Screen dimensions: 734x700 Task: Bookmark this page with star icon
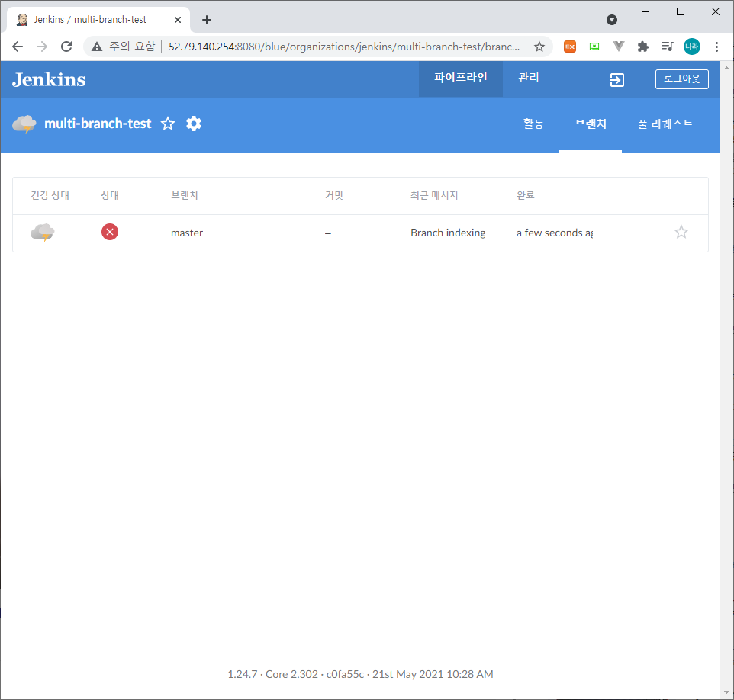[x=539, y=47]
